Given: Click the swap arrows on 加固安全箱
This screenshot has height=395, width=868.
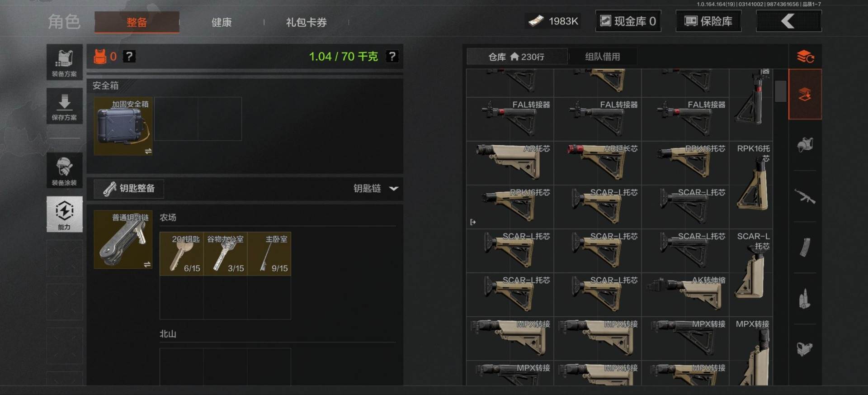Looking at the screenshot, I should pos(148,151).
